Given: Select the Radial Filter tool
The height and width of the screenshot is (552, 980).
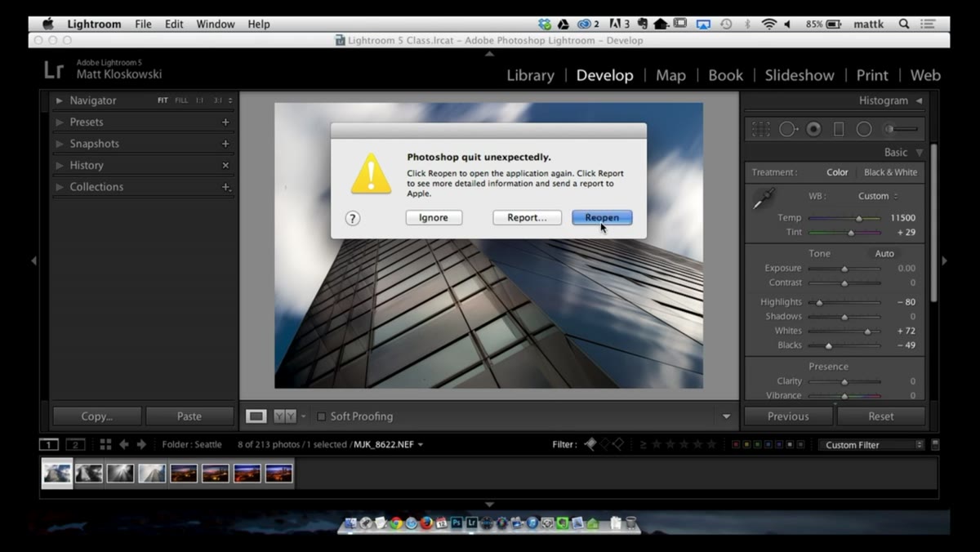Looking at the screenshot, I should 864,129.
